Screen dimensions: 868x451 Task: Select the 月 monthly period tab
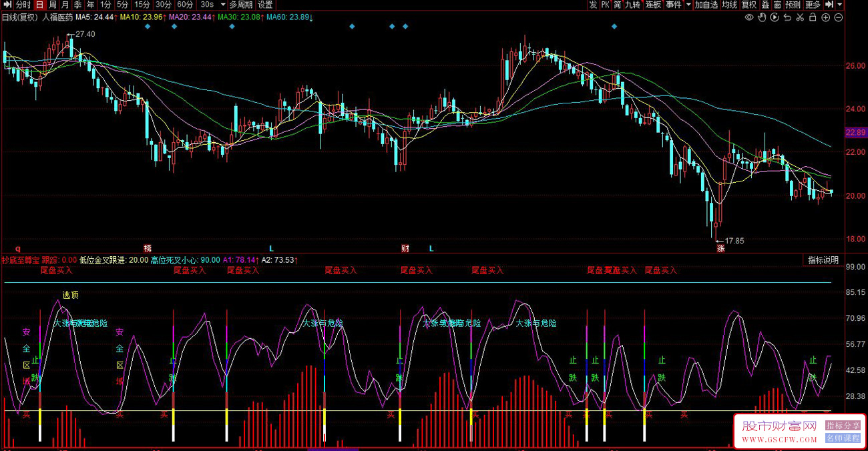point(65,5)
